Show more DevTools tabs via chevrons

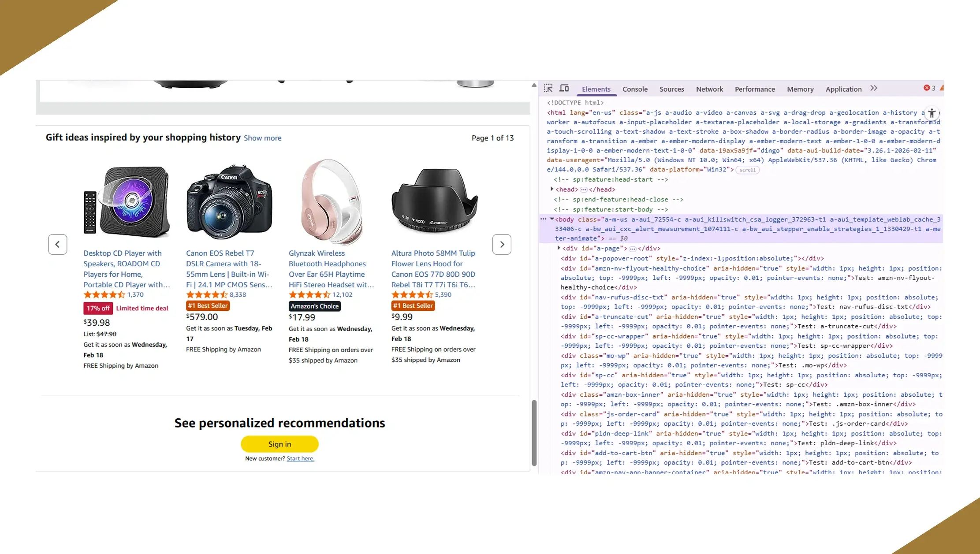(x=874, y=88)
